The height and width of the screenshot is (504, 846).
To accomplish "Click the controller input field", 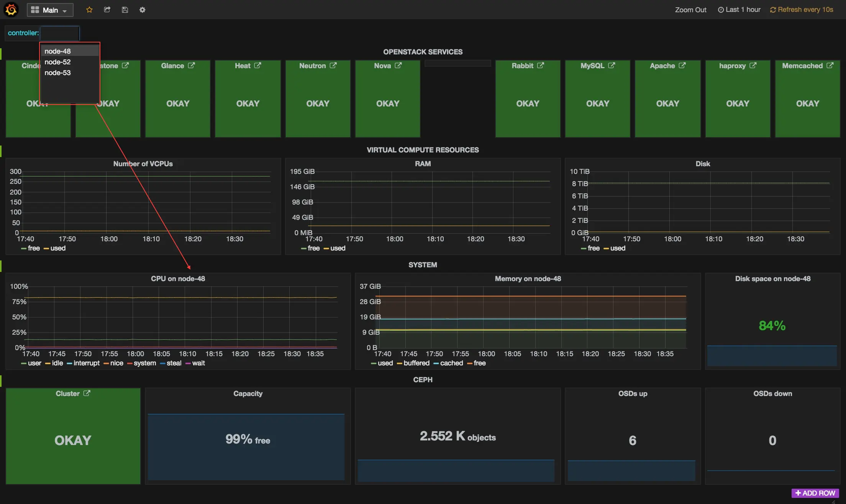I will [60, 33].
